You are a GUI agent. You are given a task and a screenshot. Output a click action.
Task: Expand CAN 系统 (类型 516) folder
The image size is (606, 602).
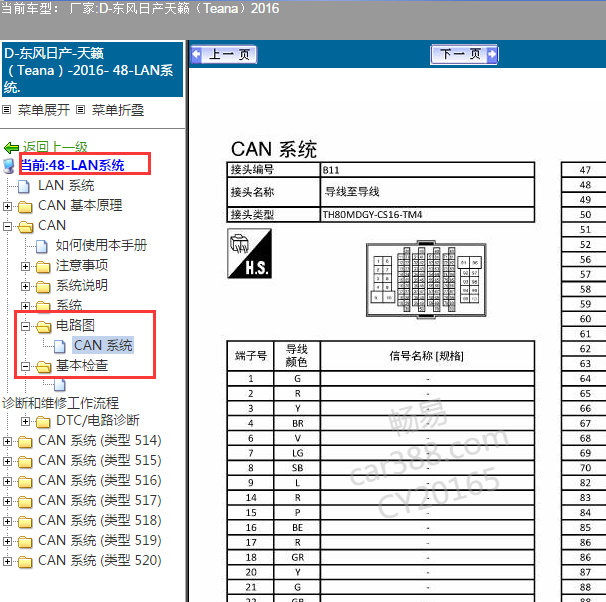7,481
